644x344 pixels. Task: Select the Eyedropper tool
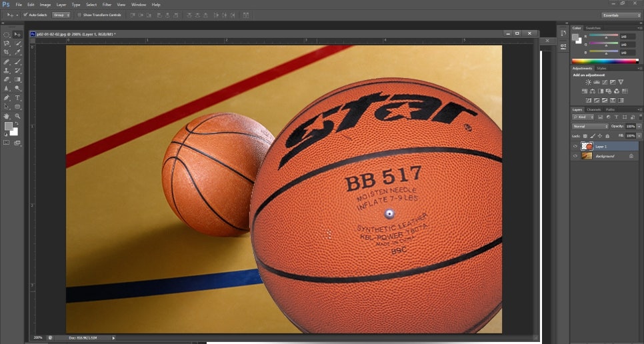(17, 53)
